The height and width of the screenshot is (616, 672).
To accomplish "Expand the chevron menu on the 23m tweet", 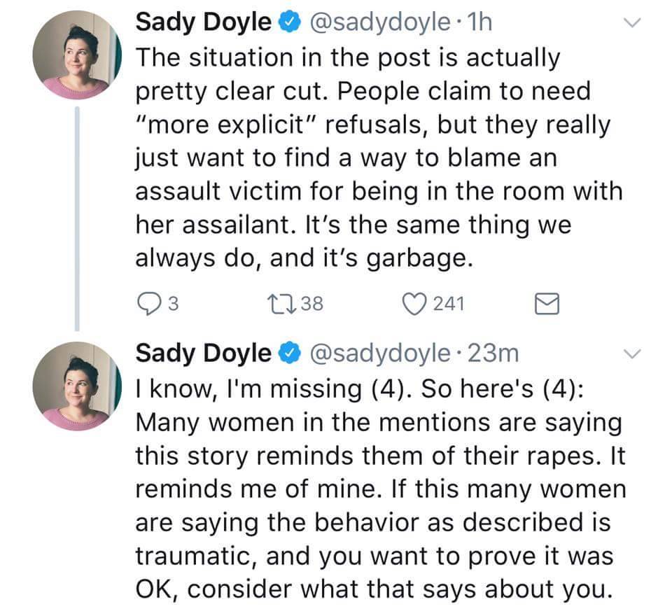I will (x=632, y=355).
